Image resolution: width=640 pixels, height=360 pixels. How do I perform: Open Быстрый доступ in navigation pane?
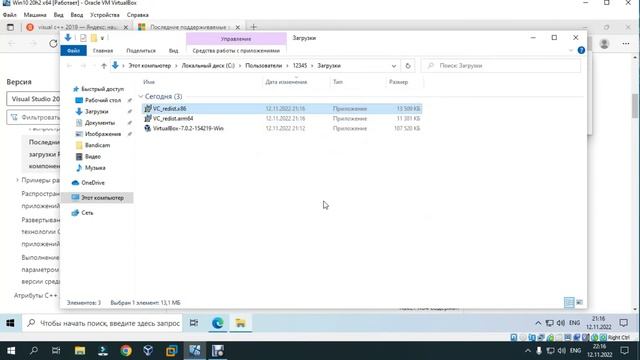point(102,89)
